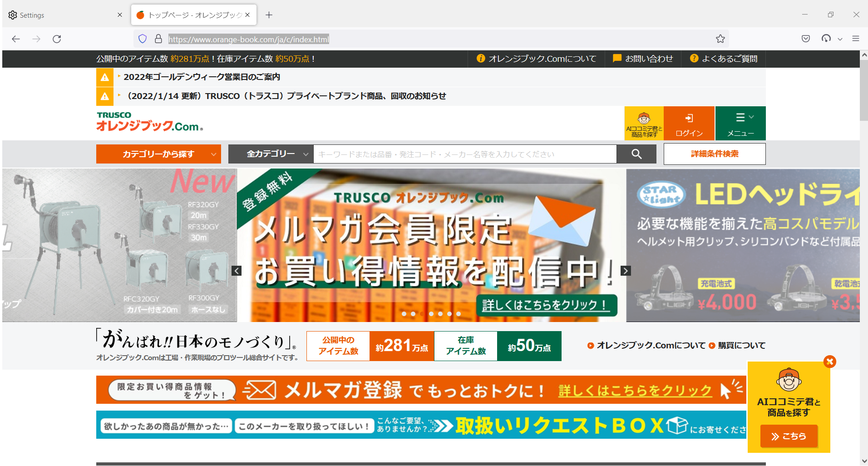
Task: Reload the current page
Action: 57,39
